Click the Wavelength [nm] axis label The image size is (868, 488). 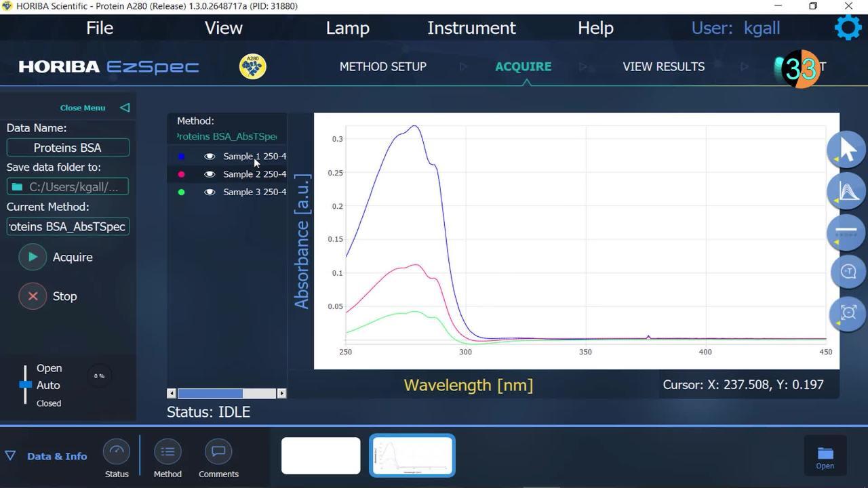[x=469, y=385]
